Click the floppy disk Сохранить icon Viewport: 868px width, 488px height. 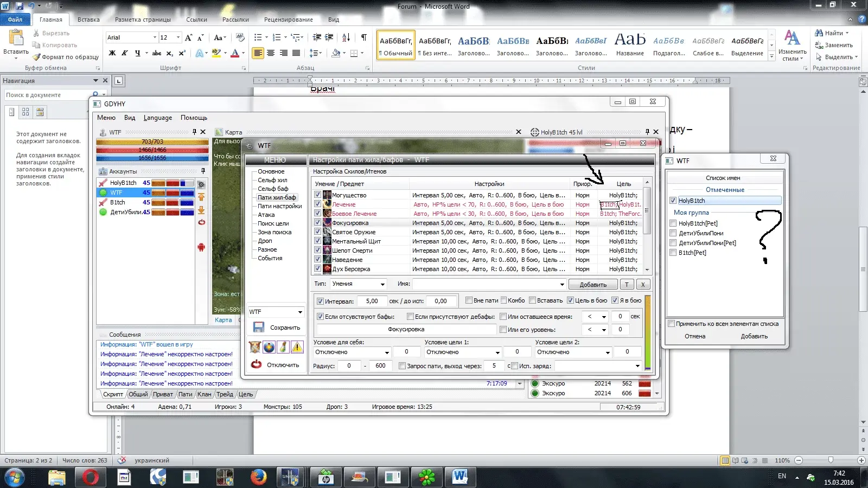259,328
